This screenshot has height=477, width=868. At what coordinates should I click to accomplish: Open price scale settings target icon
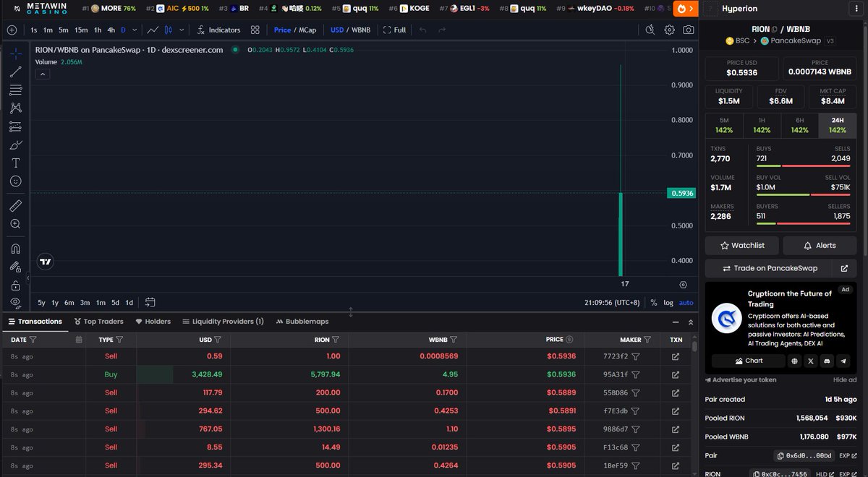click(x=683, y=284)
